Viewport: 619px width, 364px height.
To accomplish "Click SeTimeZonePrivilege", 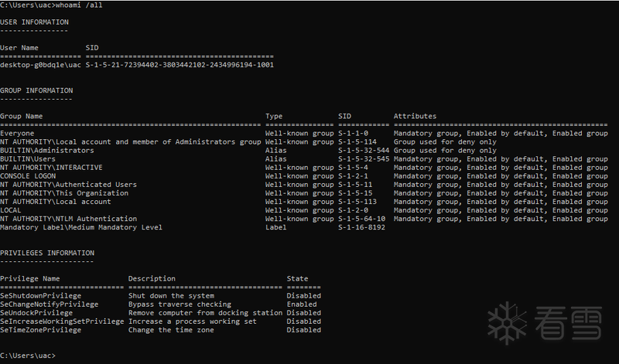I will 41,330.
